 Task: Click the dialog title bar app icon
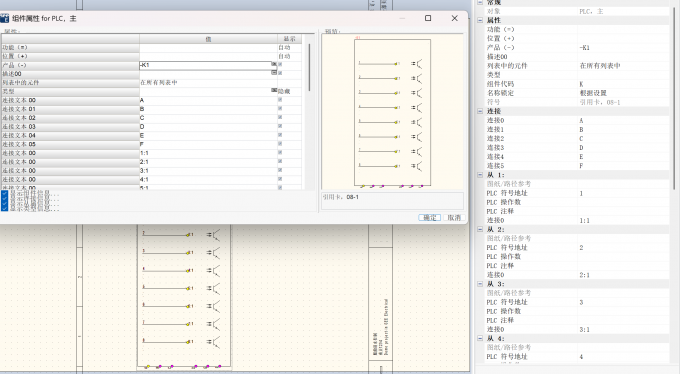pos(4,18)
